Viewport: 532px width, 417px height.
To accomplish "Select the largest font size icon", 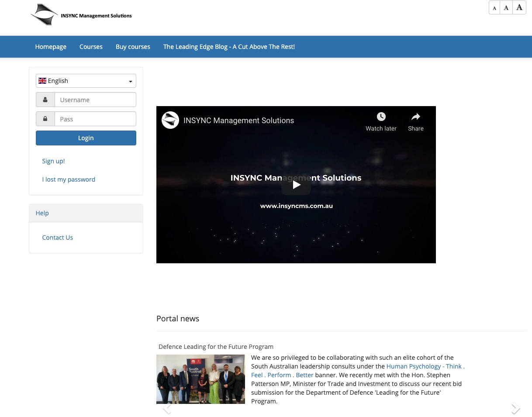I will [x=519, y=7].
